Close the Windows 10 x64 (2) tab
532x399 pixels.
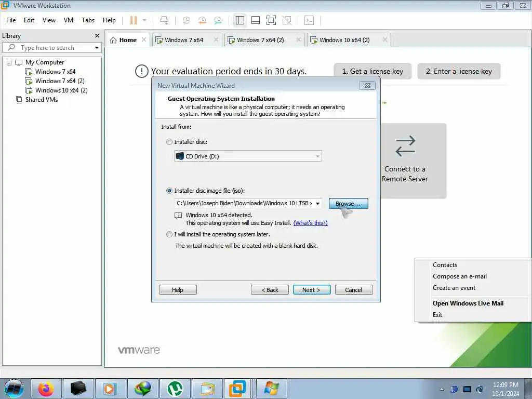pyautogui.click(x=385, y=39)
